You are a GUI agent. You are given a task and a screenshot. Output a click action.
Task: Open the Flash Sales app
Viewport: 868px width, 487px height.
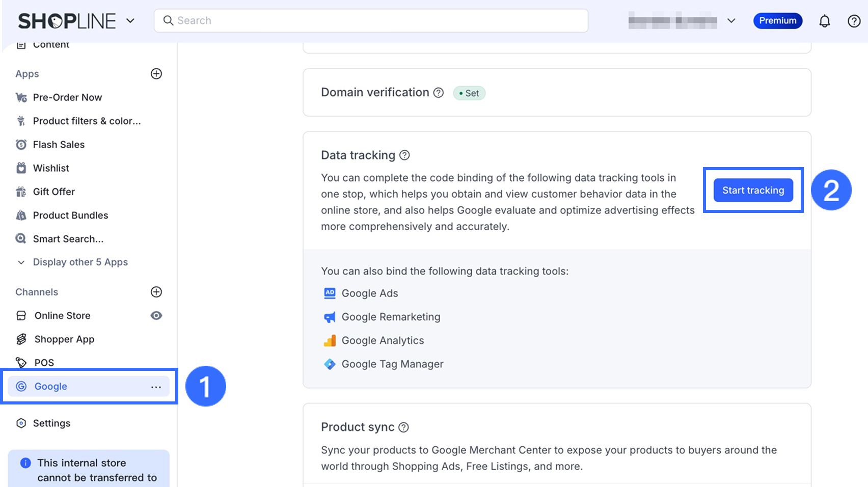[59, 145]
